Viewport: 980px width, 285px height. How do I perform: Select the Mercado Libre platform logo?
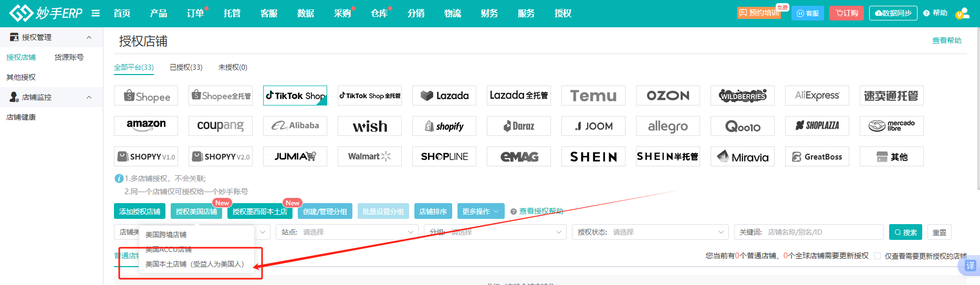point(892,126)
